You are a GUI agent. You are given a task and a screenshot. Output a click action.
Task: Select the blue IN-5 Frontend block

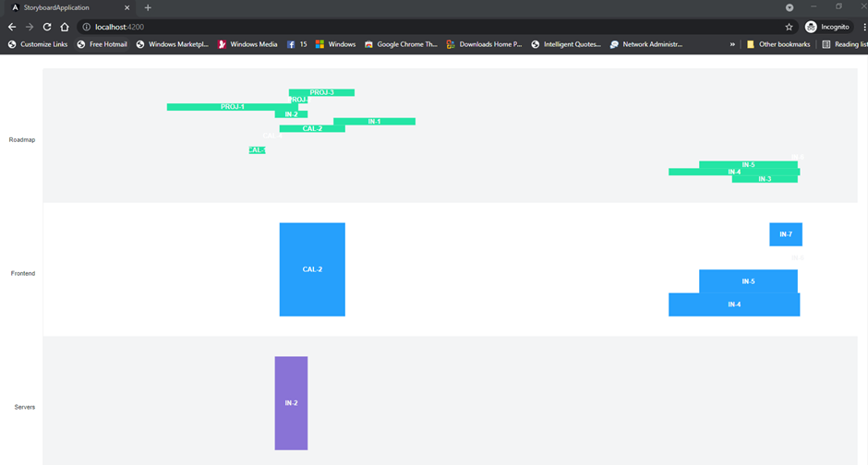click(x=749, y=281)
